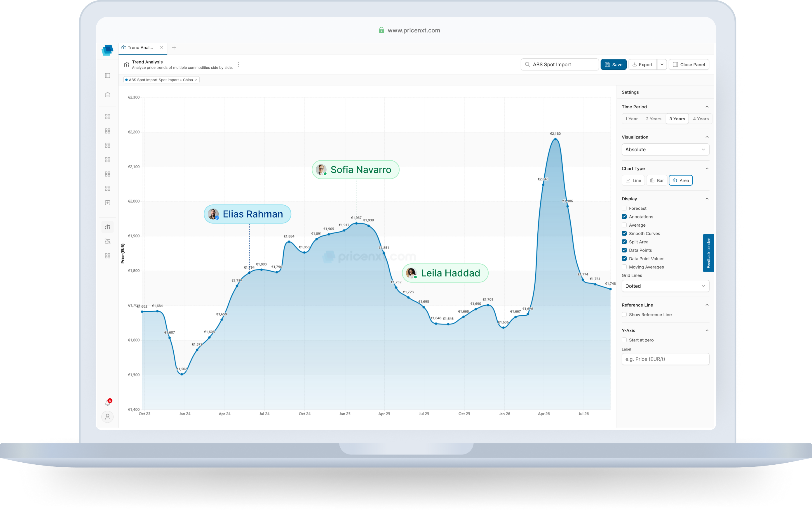Image resolution: width=812 pixels, height=512 pixels.
Task: Open notifications bell with red badge
Action: (x=108, y=403)
